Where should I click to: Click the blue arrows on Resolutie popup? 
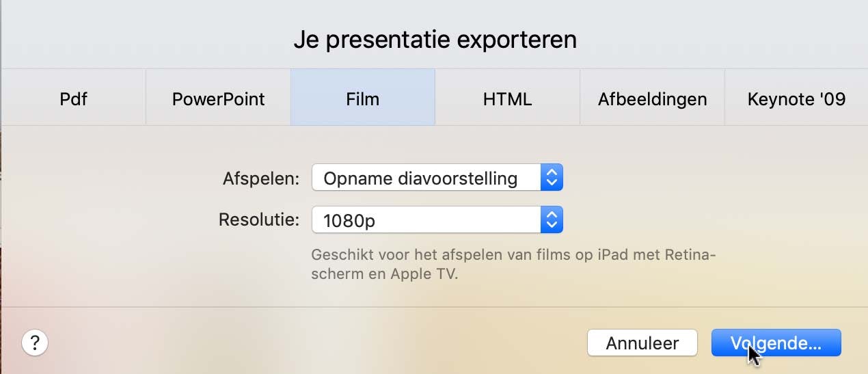551,220
